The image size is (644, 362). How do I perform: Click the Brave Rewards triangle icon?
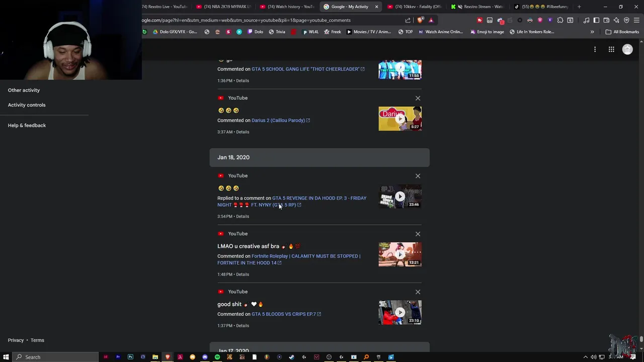[x=431, y=20]
